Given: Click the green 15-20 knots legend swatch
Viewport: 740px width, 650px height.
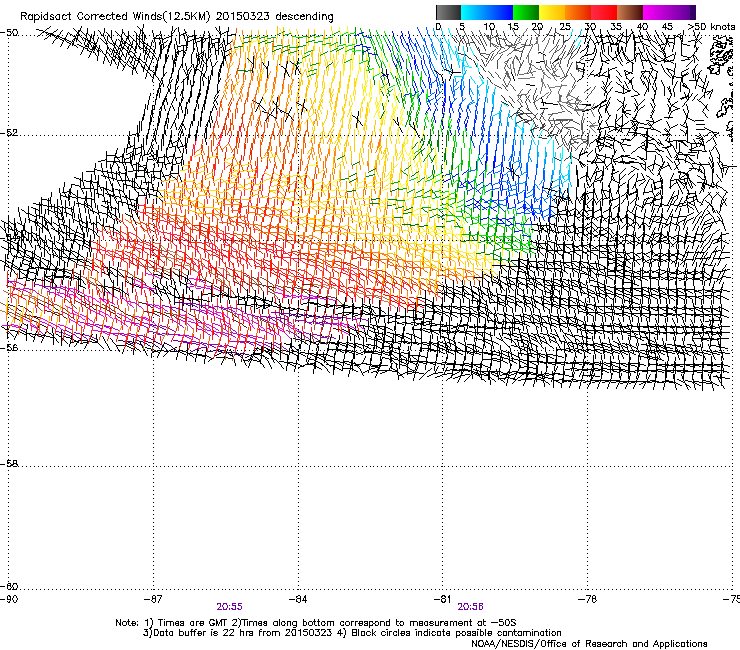Looking at the screenshot, I should pos(526,12).
